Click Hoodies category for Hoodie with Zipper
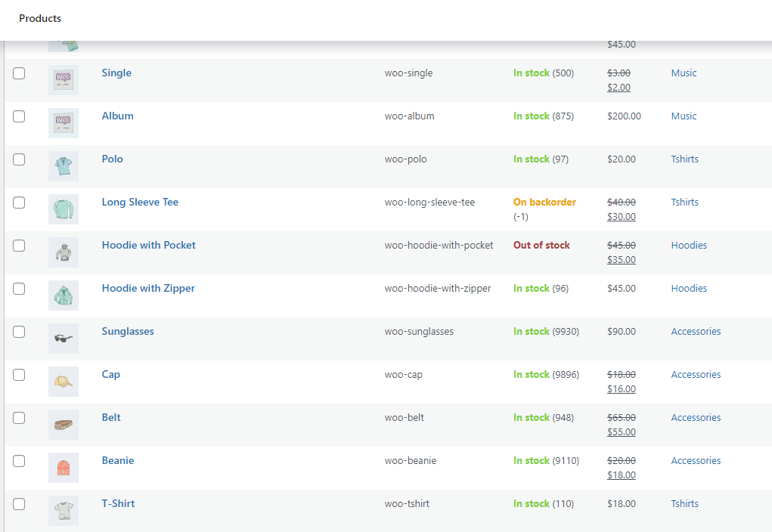 689,289
